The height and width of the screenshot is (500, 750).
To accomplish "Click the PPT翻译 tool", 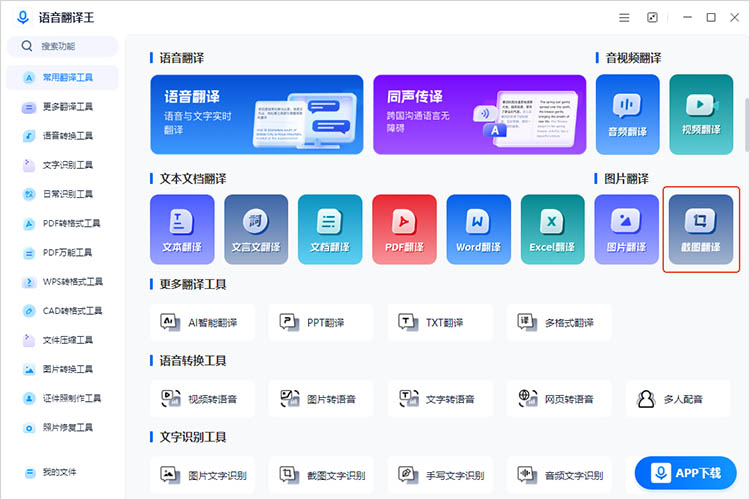I will coord(320,322).
